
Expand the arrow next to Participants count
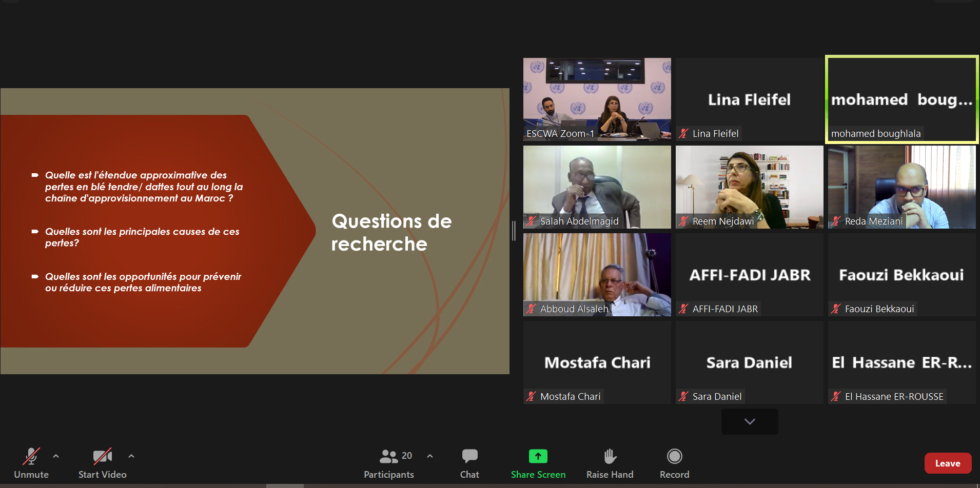click(x=430, y=456)
